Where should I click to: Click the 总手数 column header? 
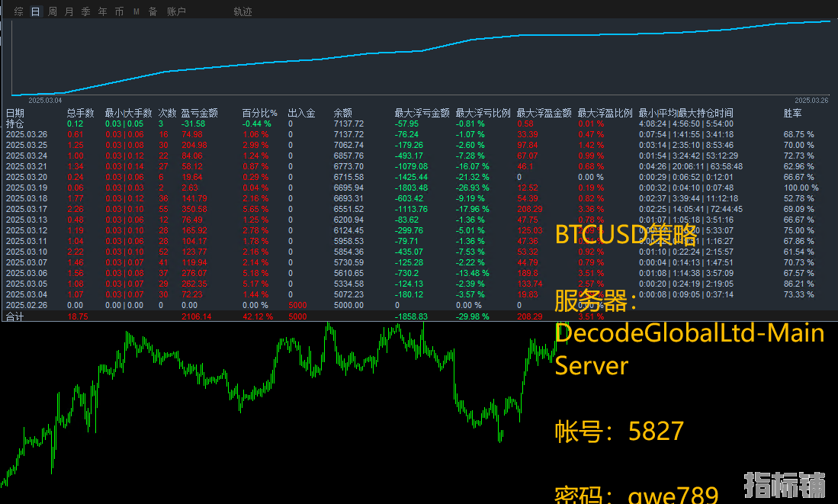[x=80, y=113]
